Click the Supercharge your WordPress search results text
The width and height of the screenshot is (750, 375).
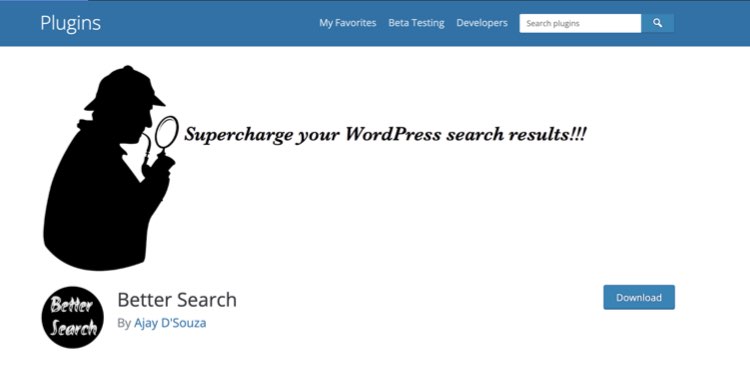point(386,134)
